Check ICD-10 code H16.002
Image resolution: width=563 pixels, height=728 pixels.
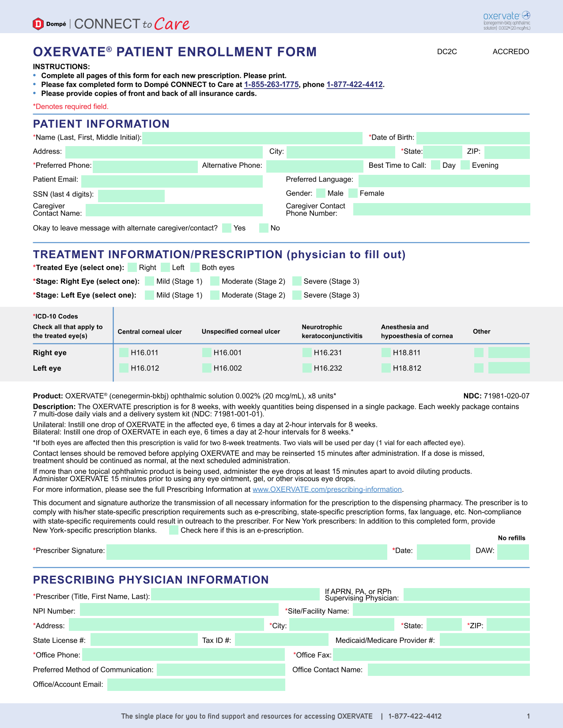[x=207, y=368]
